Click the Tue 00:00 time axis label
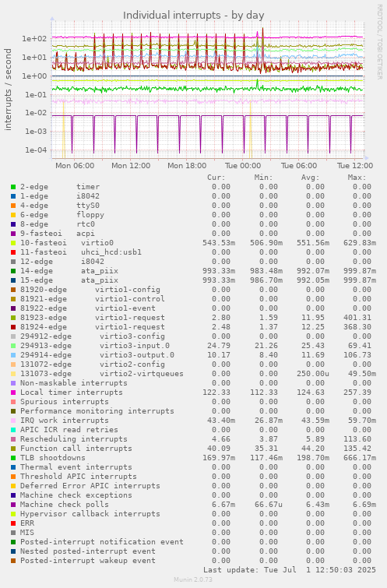The width and height of the screenshot is (387, 588). click(243, 166)
